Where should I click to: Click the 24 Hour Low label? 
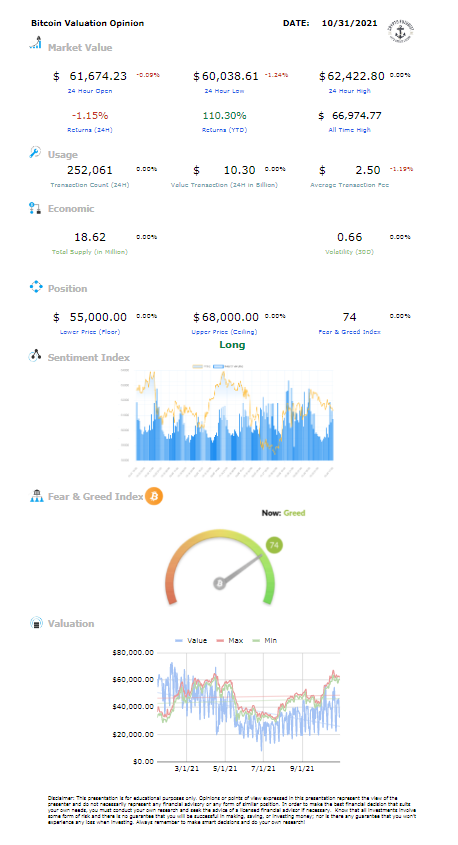tap(224, 91)
